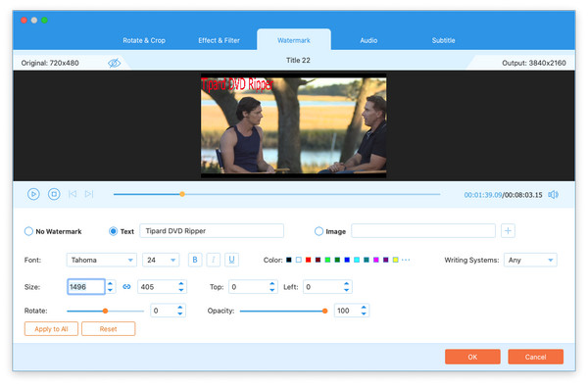
Task: Open the font size 24 dropdown
Action: pos(161,260)
